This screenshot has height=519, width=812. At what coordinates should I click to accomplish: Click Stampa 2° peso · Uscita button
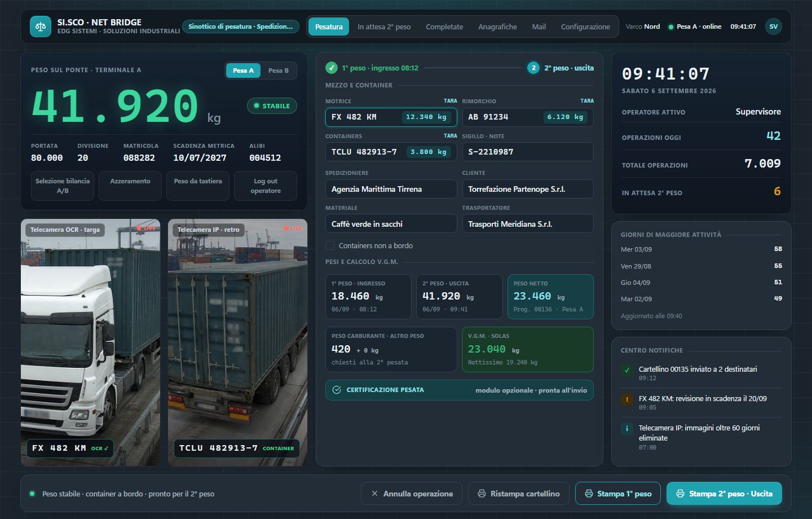click(724, 494)
